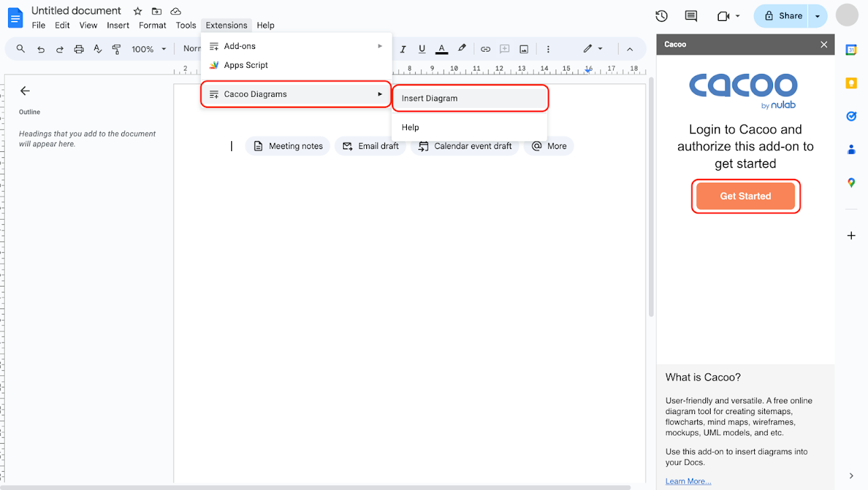Open the More smart chip options

pos(549,146)
